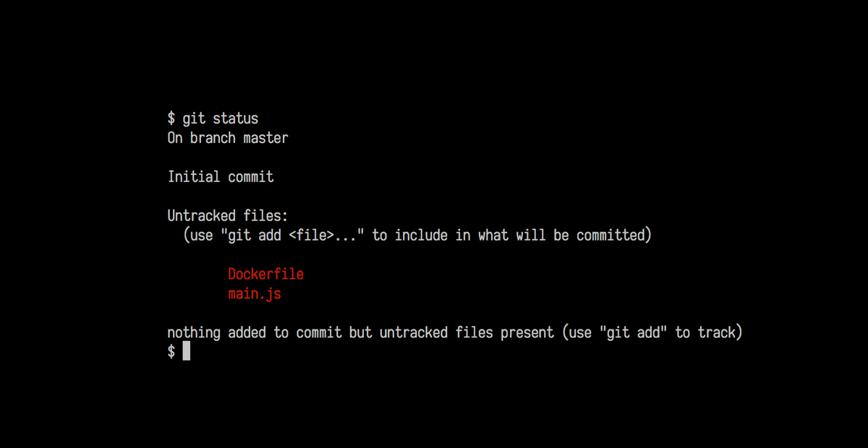The image size is (868, 448).
Task: Click the main.js untracked file
Action: click(x=254, y=294)
